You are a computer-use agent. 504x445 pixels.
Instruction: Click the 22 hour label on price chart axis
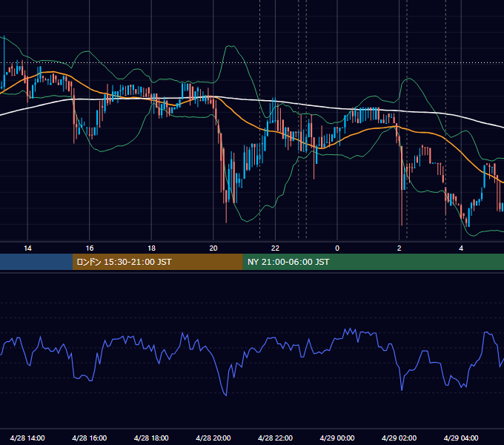275,248
